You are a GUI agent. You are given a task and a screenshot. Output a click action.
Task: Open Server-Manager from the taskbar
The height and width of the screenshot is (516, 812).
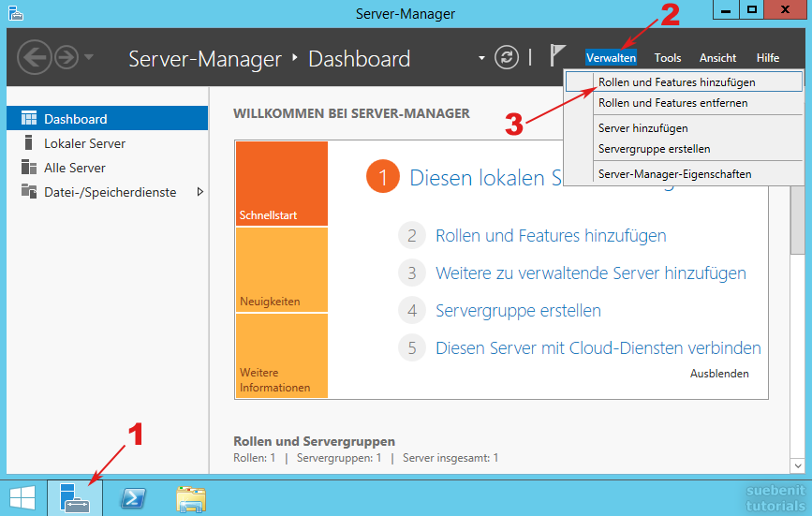[x=75, y=498]
